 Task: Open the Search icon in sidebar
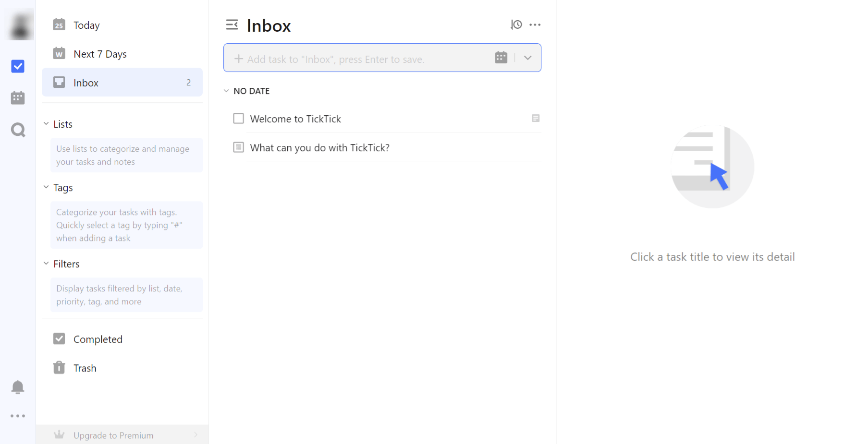pos(18,130)
